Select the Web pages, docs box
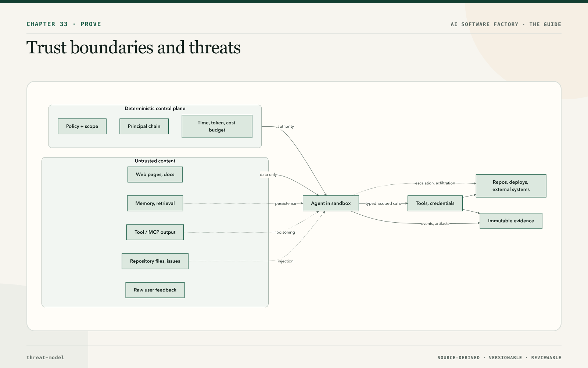The width and height of the screenshot is (588, 368). point(155,174)
